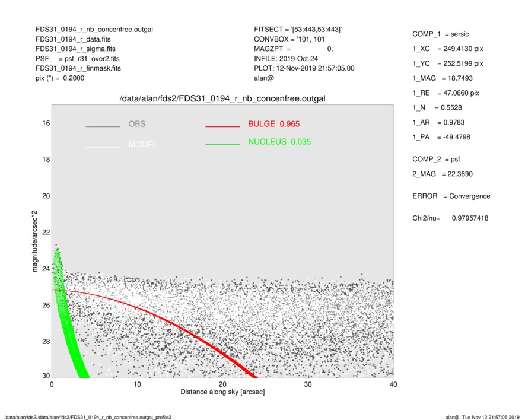Click the ERROR = Convergence text
The height and width of the screenshot is (420, 525).
451,196
